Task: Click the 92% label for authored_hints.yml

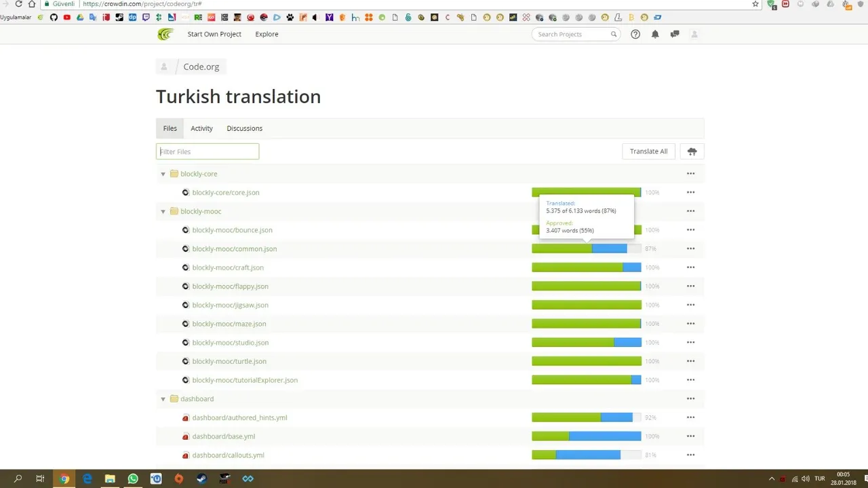Action: tap(651, 417)
